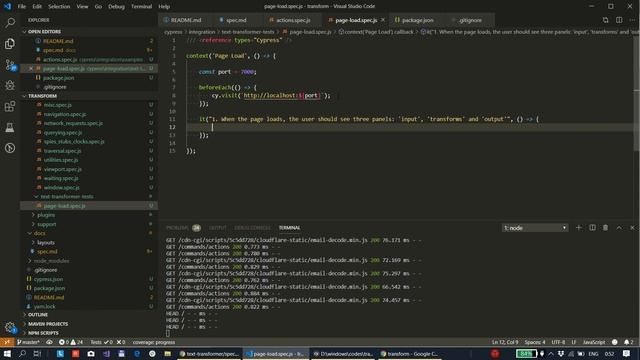Switch to the package.json tab

418,20
